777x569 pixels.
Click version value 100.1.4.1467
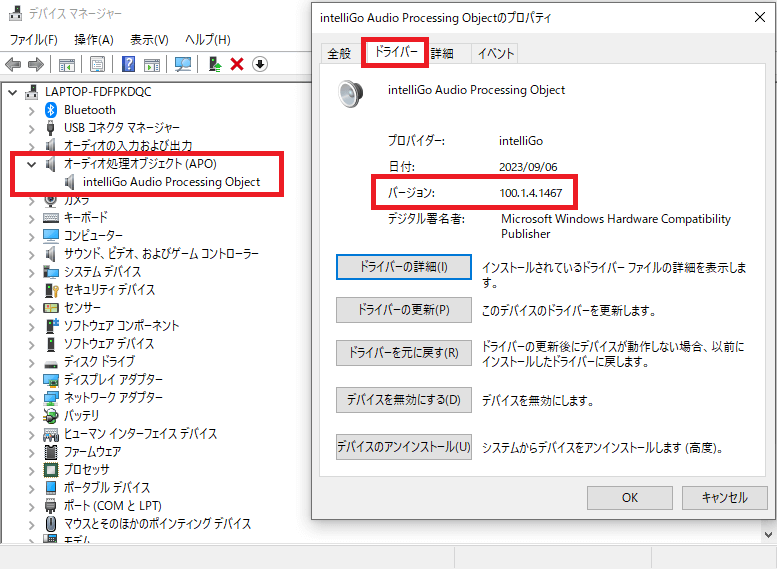tap(531, 193)
